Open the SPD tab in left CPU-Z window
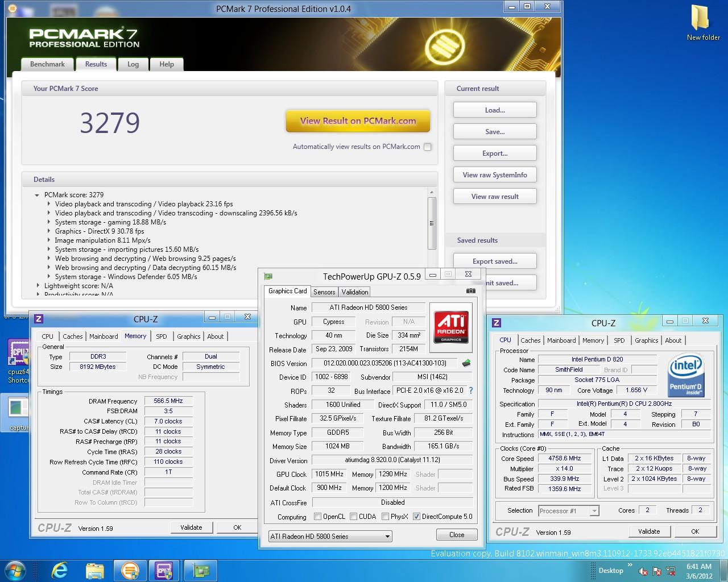 pos(162,336)
